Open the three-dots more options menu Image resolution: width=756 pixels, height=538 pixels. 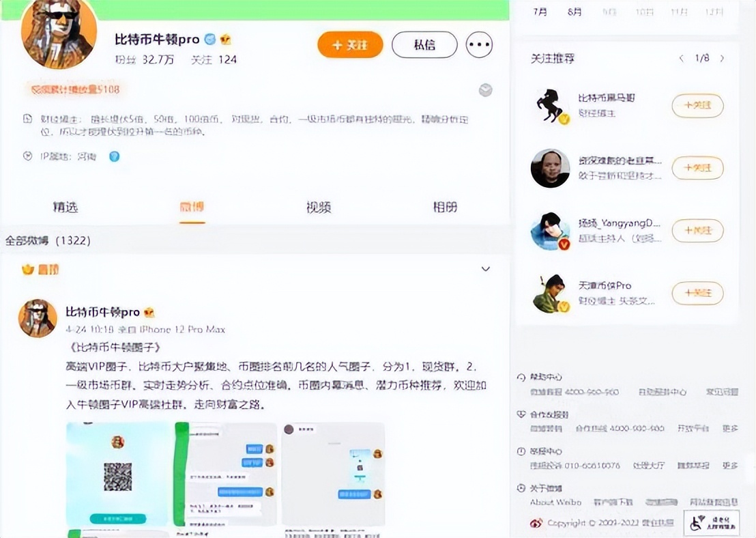479,45
